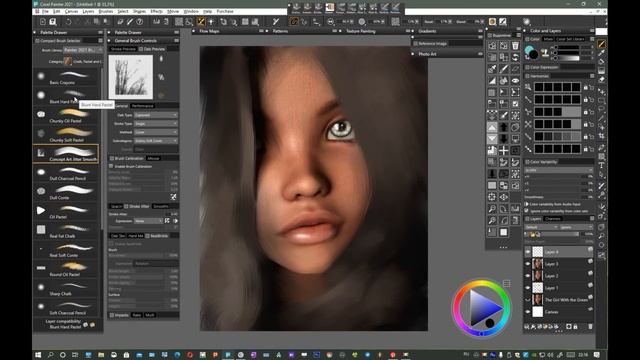Viewport: 640px width, 360px height.
Task: Select the Soft Charcoal Pencil brush variant
Action: (x=67, y=307)
